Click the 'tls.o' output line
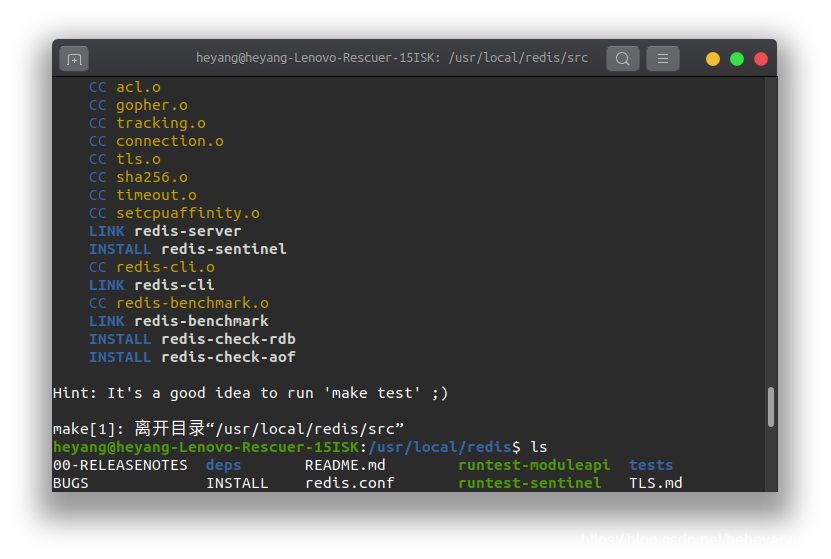Viewport: 831px width, 559px height. (125, 159)
